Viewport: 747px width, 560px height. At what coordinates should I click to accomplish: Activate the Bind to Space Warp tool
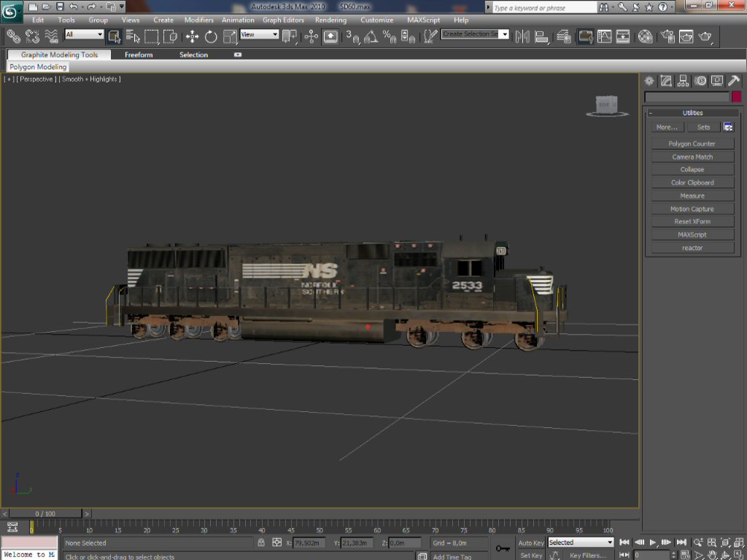(x=51, y=36)
